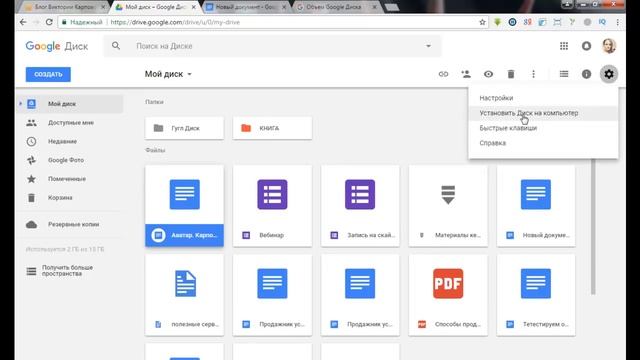Click the share with people icon
The height and width of the screenshot is (360, 640).
(x=466, y=74)
